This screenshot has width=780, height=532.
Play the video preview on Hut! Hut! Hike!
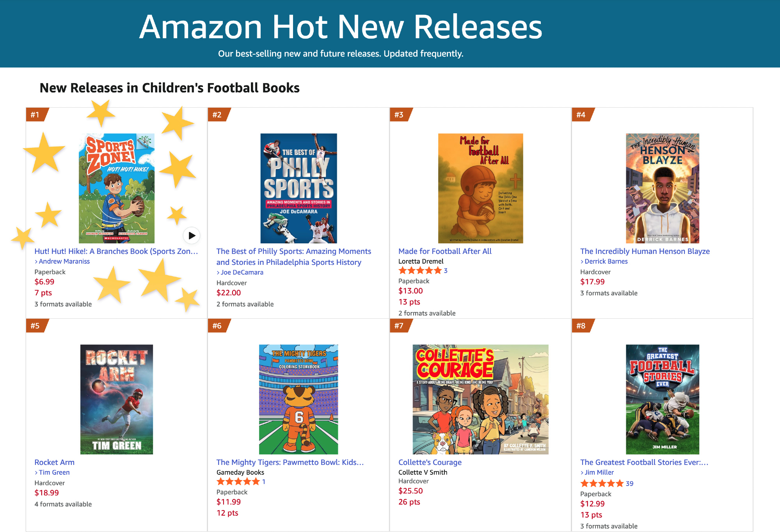[x=192, y=235]
